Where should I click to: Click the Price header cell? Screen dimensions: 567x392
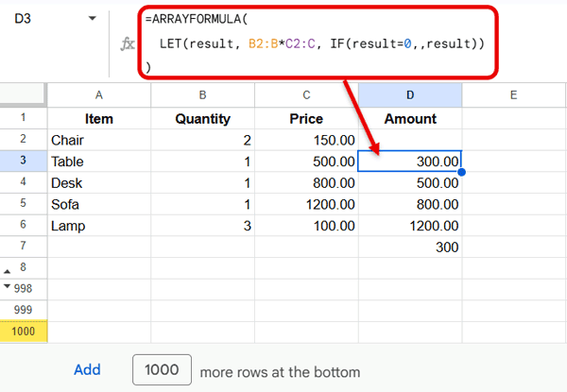[306, 118]
